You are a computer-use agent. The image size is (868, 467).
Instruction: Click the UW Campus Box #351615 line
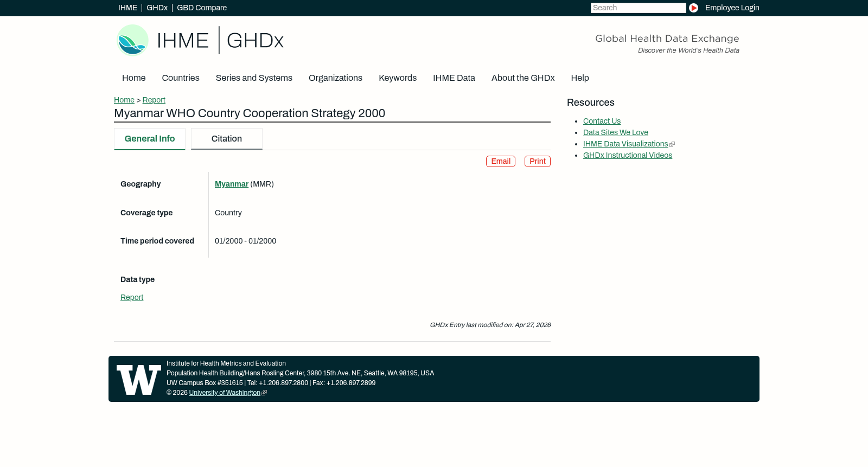271,383
